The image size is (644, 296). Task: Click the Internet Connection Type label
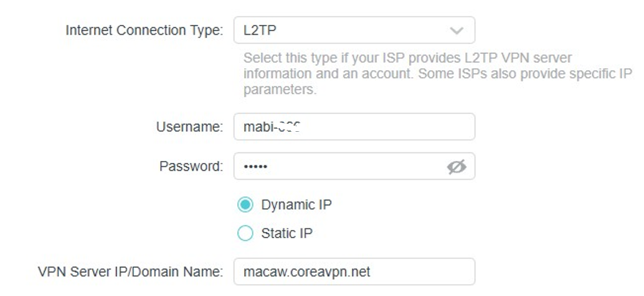tap(144, 30)
